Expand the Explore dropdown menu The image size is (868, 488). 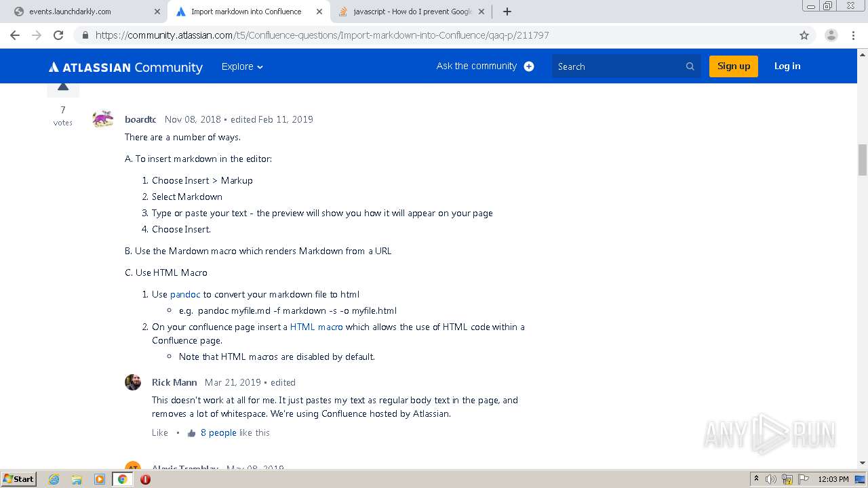(242, 66)
